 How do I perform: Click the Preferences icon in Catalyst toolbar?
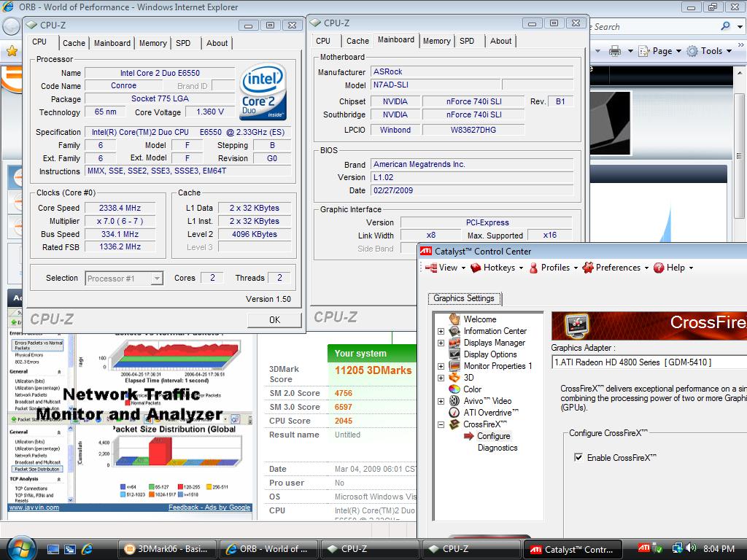point(588,268)
